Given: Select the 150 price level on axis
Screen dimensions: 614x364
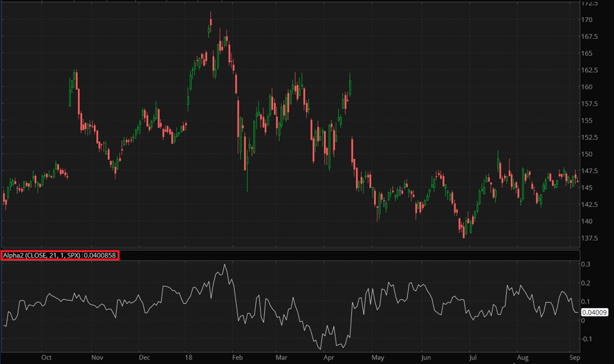Looking at the screenshot, I should (x=587, y=154).
